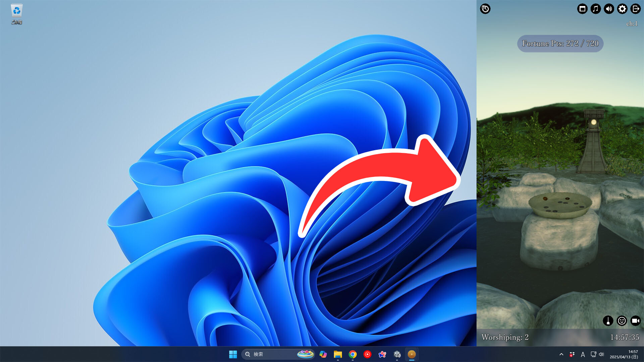This screenshot has width=644, height=362.
Task: Mute game sound via the speaker icon
Action: tap(608, 9)
